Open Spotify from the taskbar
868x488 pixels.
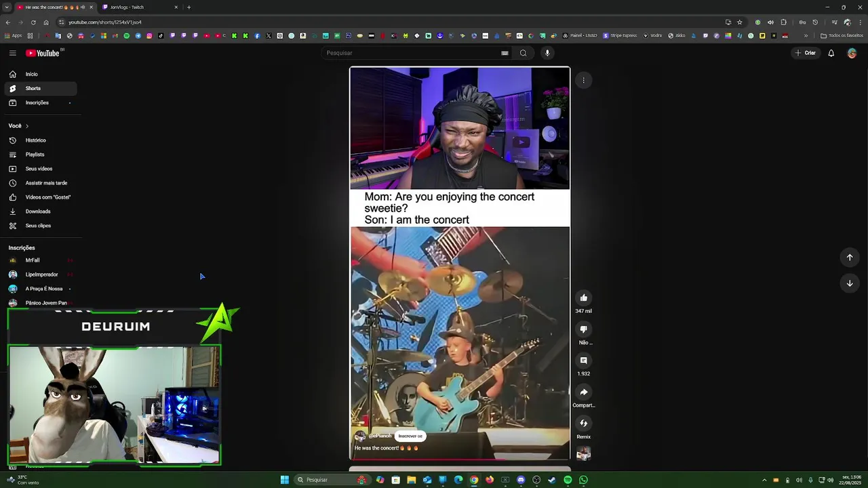point(568,480)
